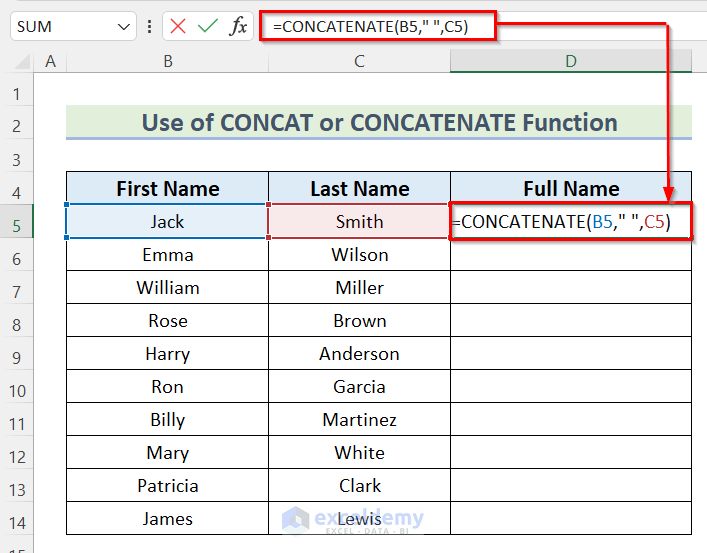Click the cell containing Anderson
The image size is (707, 553).
pos(359,354)
